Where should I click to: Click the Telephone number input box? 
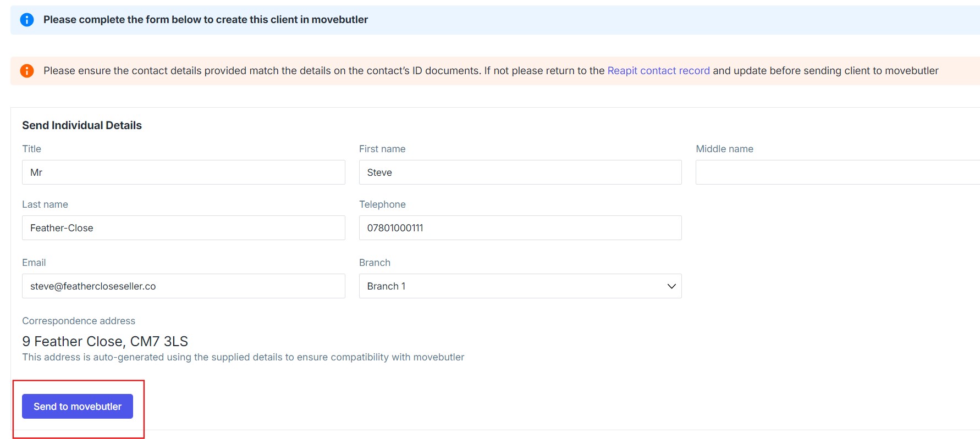coord(520,228)
